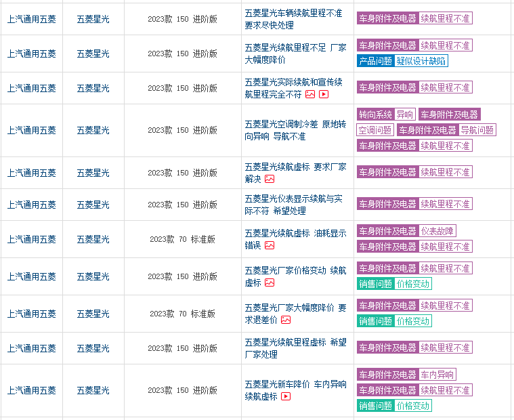Click 续航里程不准 tag in 要求尽快处理 row
Viewport: 514px width, 420px height.
point(446,18)
